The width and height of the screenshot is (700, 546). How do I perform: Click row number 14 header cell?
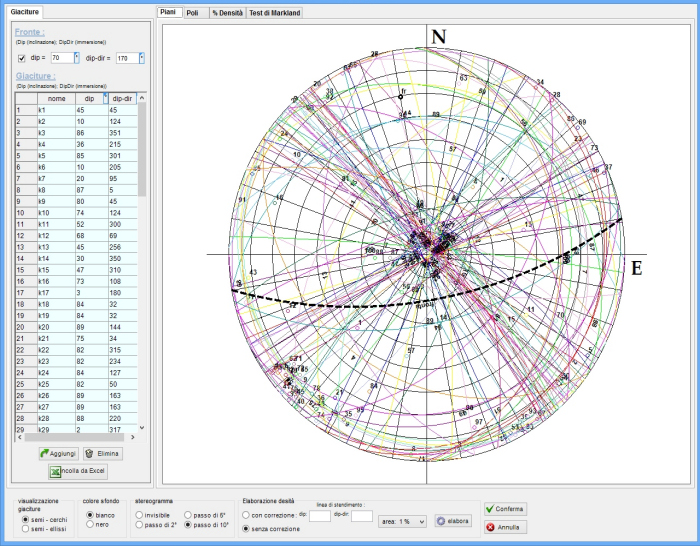tap(26, 258)
